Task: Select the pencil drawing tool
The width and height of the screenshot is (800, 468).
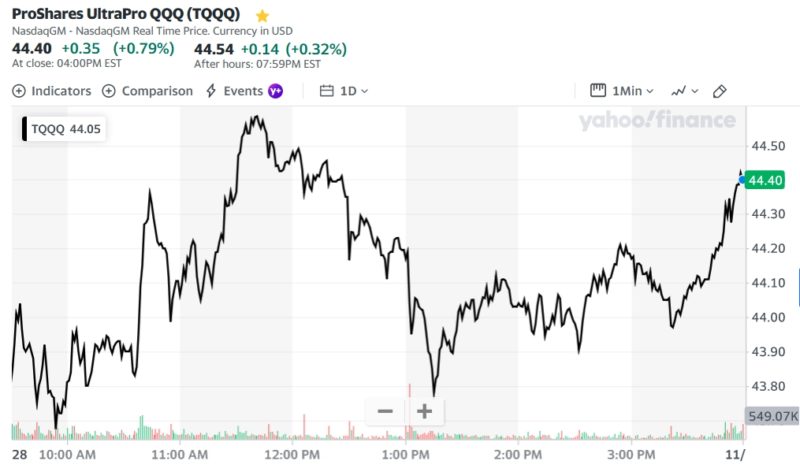Action: (719, 91)
